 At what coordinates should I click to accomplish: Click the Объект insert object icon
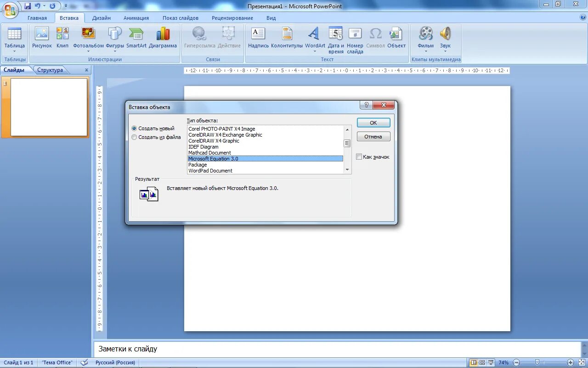[x=396, y=34]
